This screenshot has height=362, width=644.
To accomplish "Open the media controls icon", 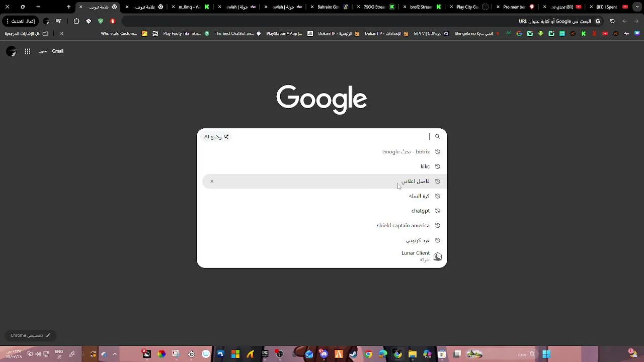I will pyautogui.click(x=58, y=21).
